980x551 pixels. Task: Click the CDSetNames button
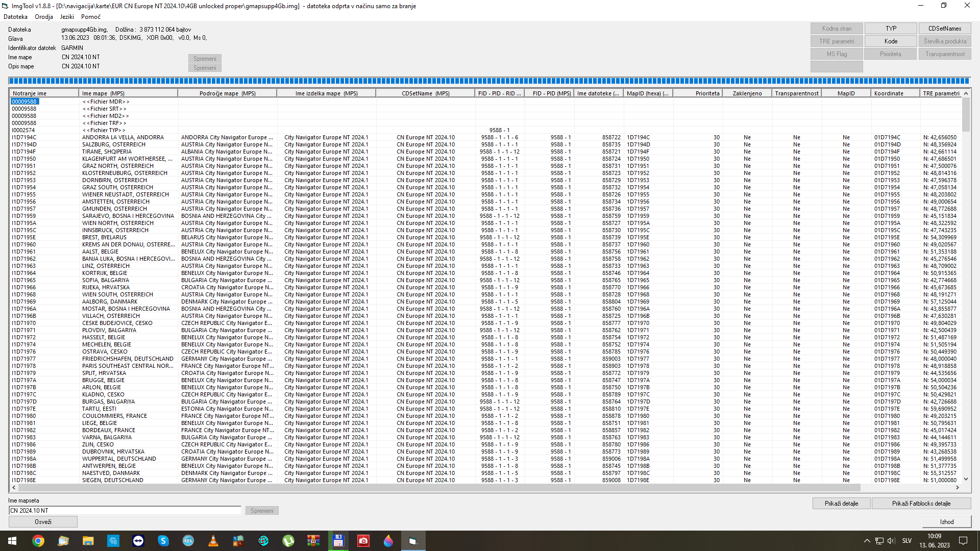(x=945, y=29)
